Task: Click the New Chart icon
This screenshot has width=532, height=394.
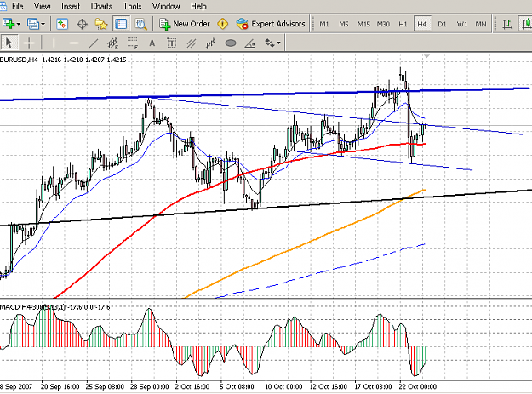Action: 9,24
